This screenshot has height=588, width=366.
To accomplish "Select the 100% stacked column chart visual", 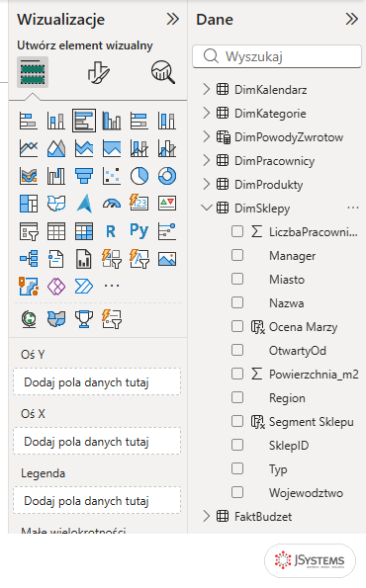I will [x=167, y=121].
